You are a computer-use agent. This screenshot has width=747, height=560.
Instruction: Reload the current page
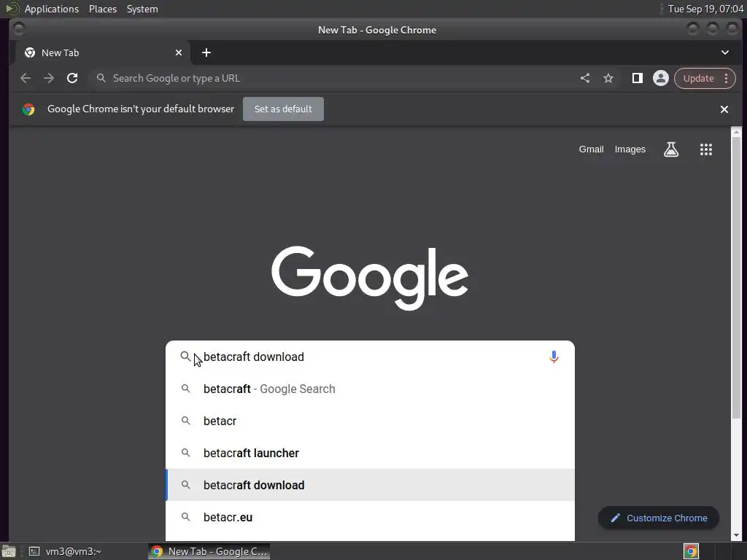[72, 78]
